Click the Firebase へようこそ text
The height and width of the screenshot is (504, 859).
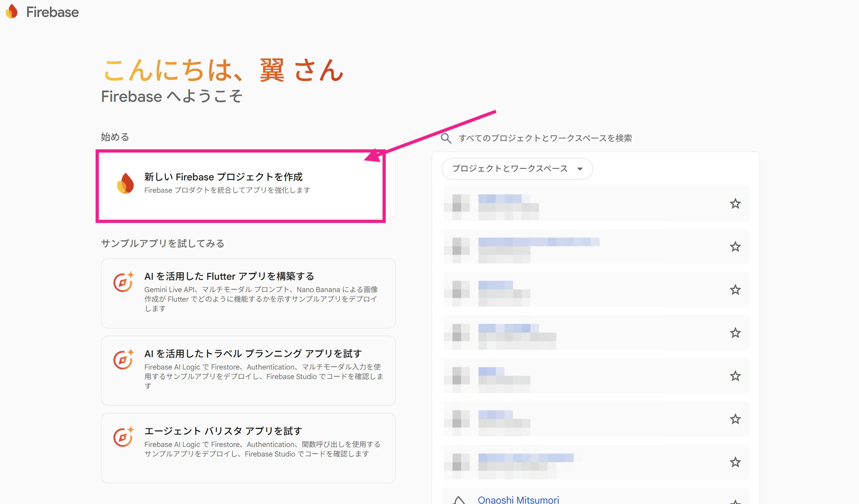coord(172,96)
